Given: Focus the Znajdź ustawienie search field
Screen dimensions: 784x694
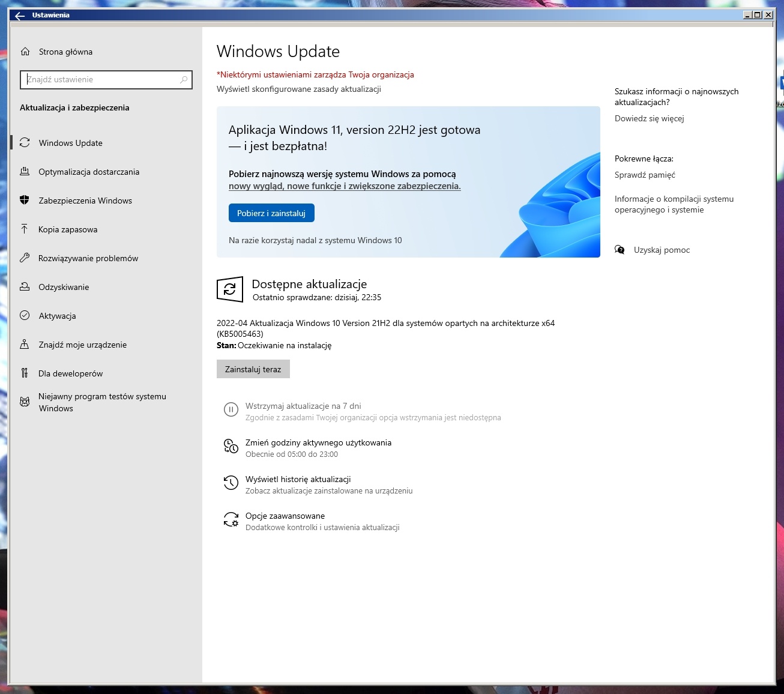Looking at the screenshot, I should 106,79.
